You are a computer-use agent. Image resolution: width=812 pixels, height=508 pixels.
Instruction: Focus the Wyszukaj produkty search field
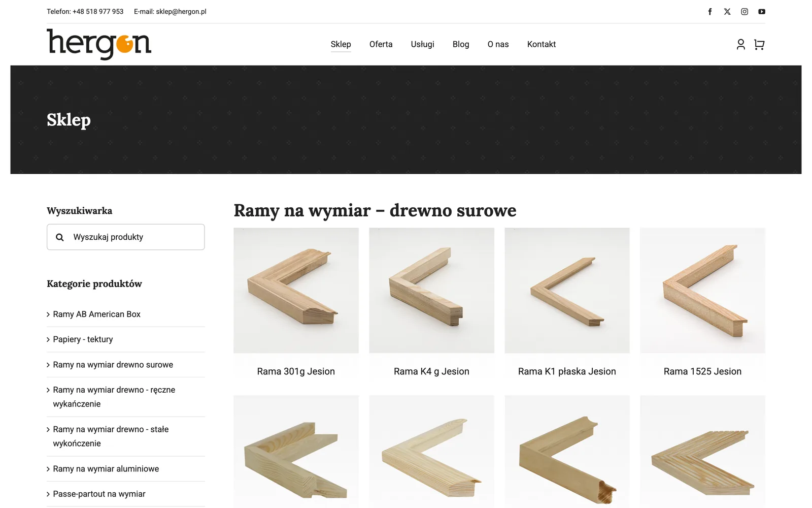pyautogui.click(x=126, y=237)
